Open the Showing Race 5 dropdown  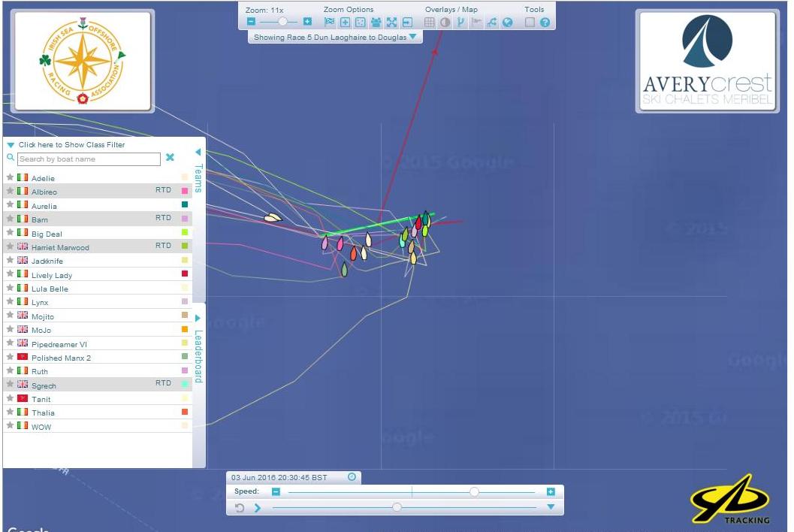click(x=335, y=37)
